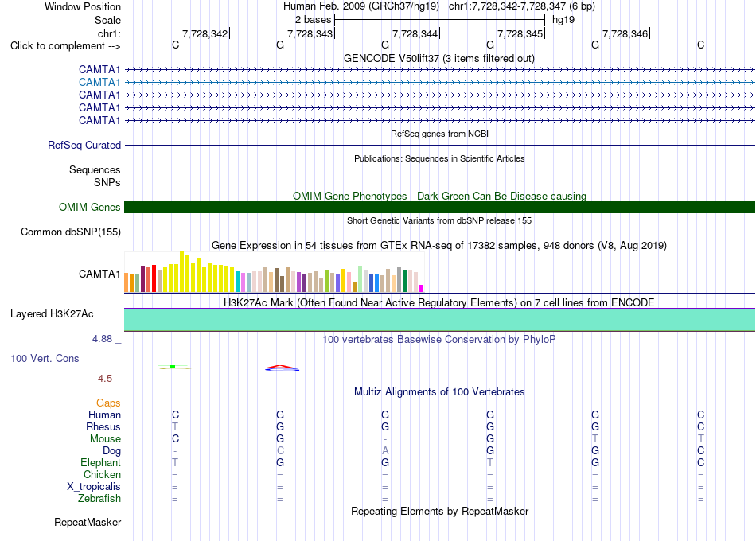Click the Gaps row label
Viewport: 756px width, 541px height.
[x=108, y=403]
